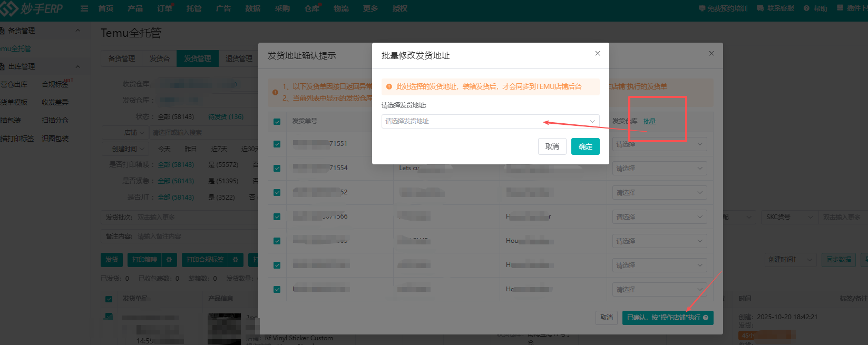Toggle the select-all checkbox beside 发货单号 header
This screenshot has width=868, height=345.
[x=277, y=122]
